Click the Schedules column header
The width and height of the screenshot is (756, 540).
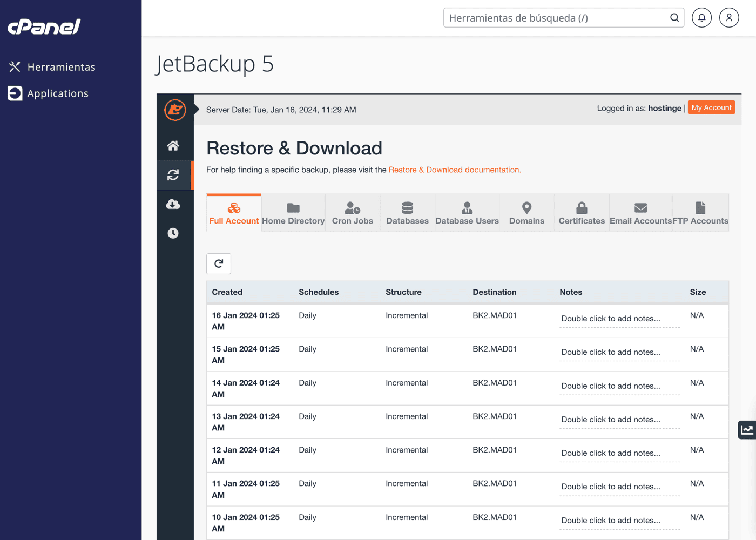(x=319, y=292)
